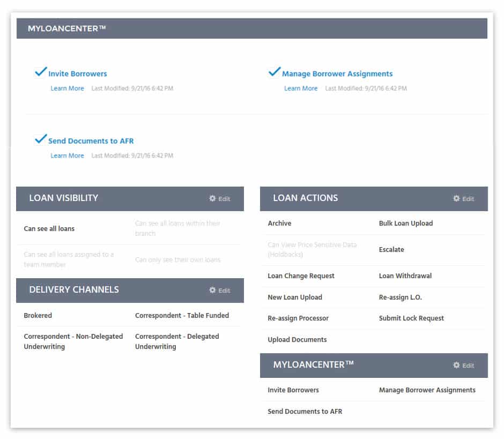504x439 pixels.
Task: Open Learn More under Invite Borrowers
Action: click(67, 88)
